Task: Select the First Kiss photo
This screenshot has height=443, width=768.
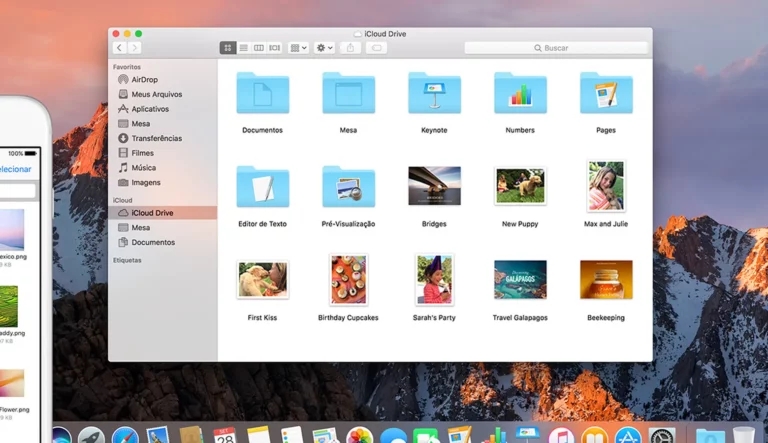Action: pos(263,279)
